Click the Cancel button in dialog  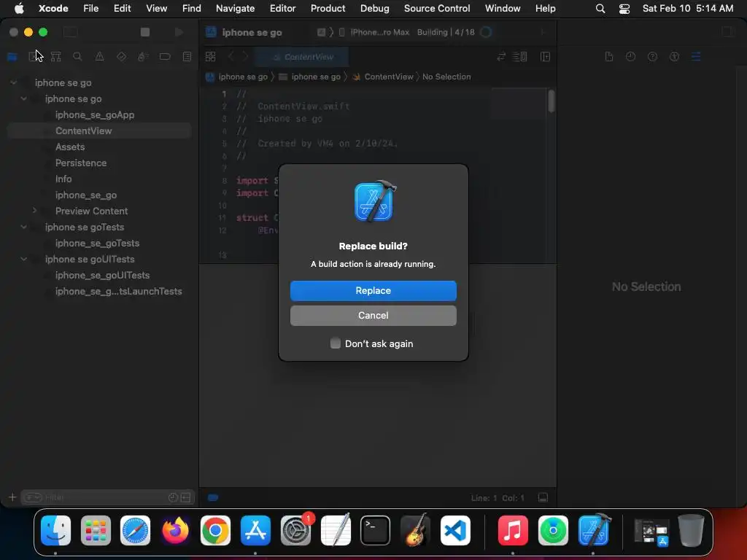(x=373, y=315)
